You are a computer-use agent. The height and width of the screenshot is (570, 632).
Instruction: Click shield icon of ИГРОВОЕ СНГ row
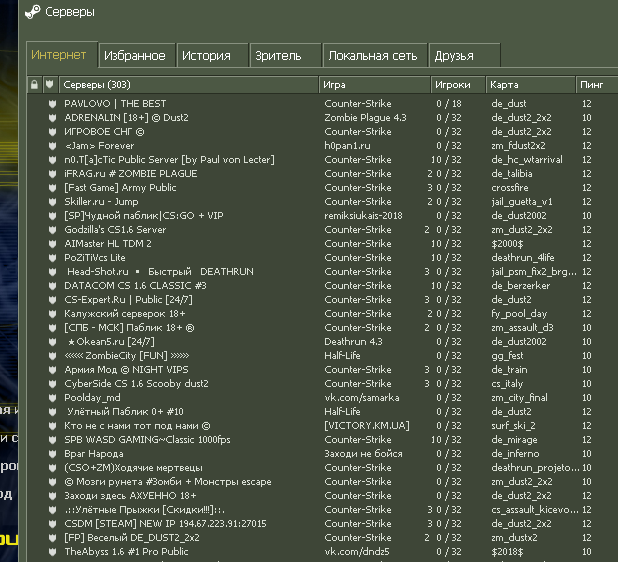[x=52, y=132]
